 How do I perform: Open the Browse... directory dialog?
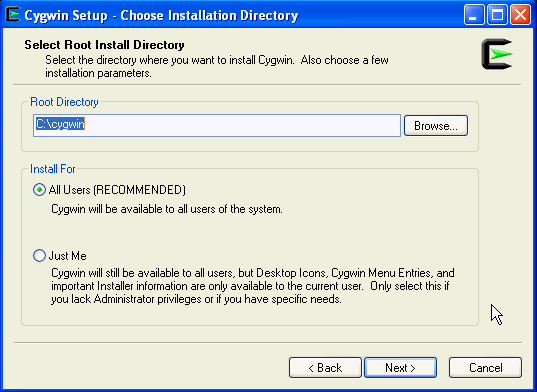coord(436,126)
